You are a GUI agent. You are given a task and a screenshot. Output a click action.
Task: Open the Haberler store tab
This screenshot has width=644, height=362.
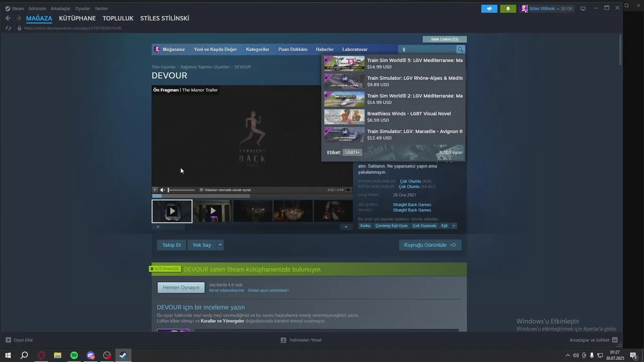(325, 49)
